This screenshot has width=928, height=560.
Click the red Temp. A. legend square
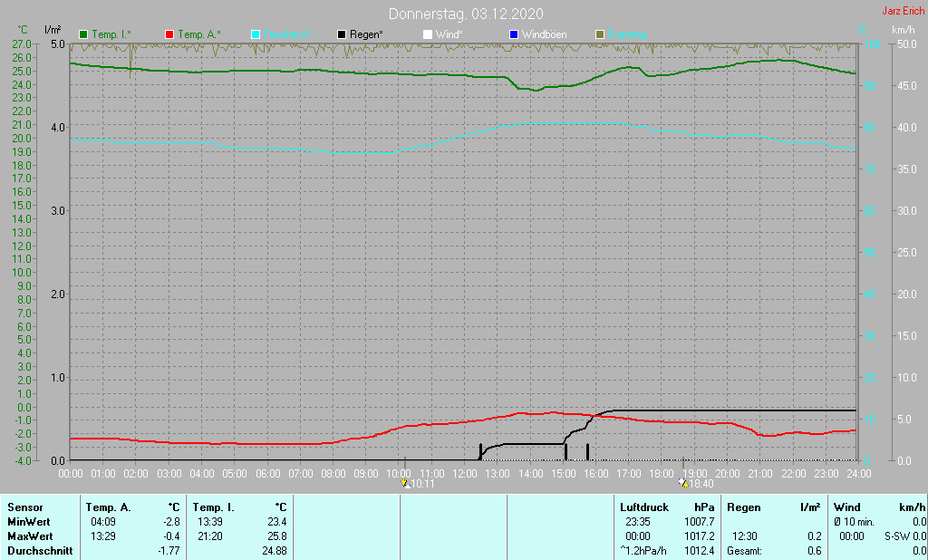pyautogui.click(x=169, y=34)
